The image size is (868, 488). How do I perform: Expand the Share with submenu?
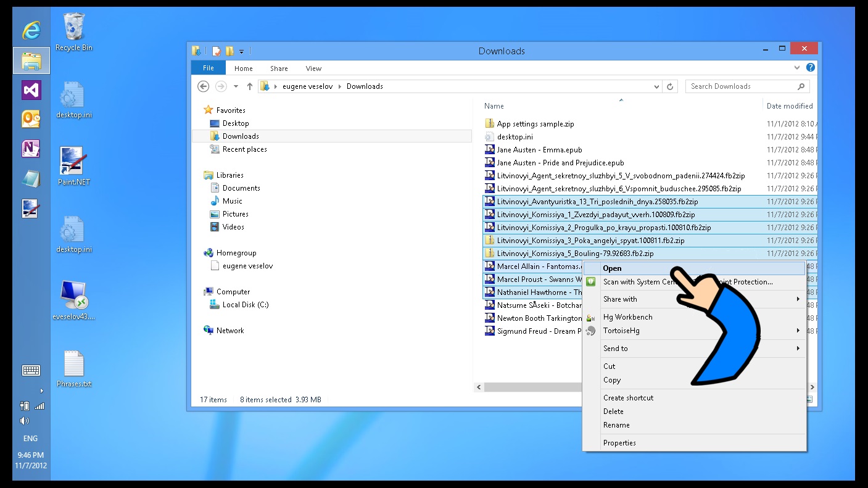pos(798,299)
